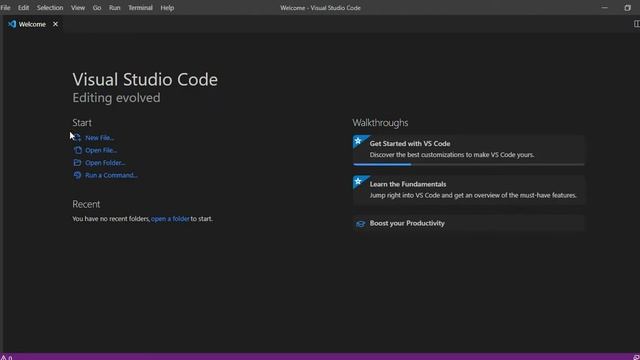Open the Run menu

click(114, 8)
